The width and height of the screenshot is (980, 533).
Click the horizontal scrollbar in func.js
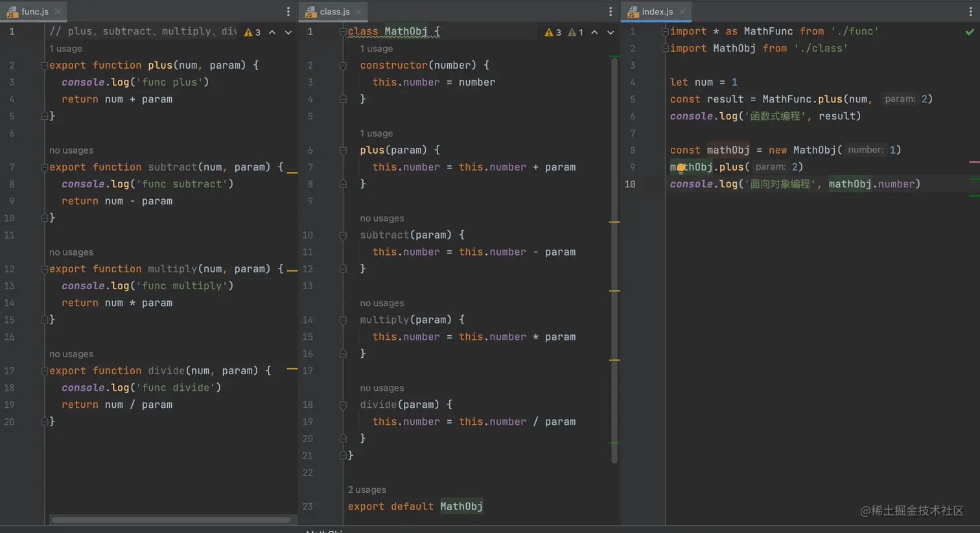click(x=171, y=519)
